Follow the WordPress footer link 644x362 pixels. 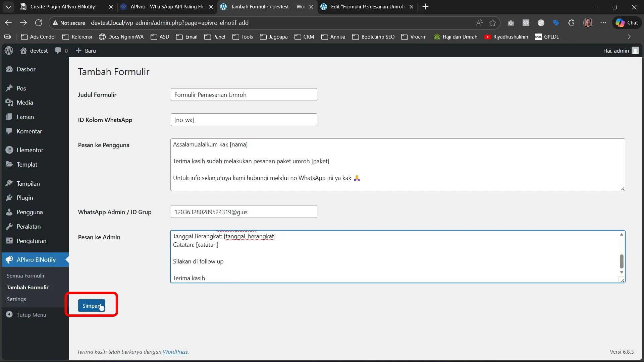tap(175, 352)
